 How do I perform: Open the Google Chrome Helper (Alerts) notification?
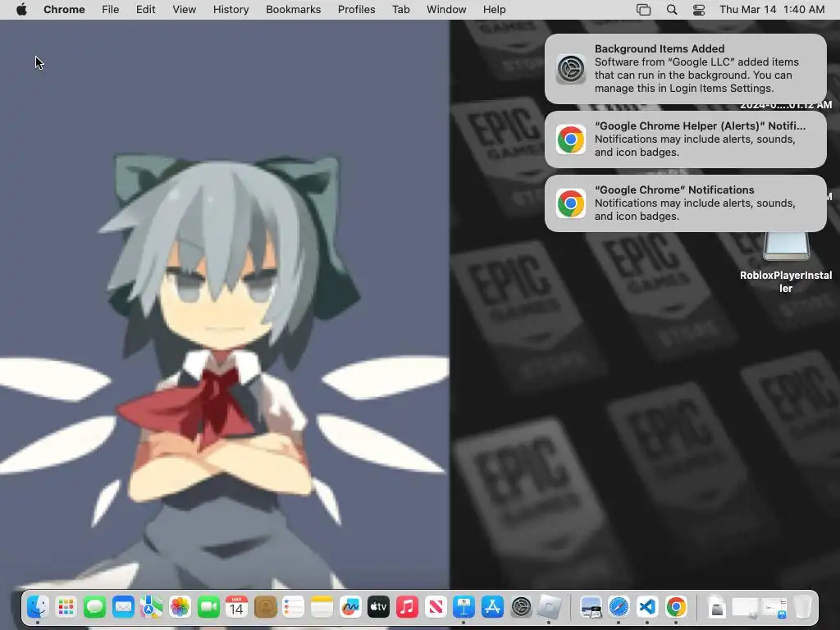click(x=686, y=139)
